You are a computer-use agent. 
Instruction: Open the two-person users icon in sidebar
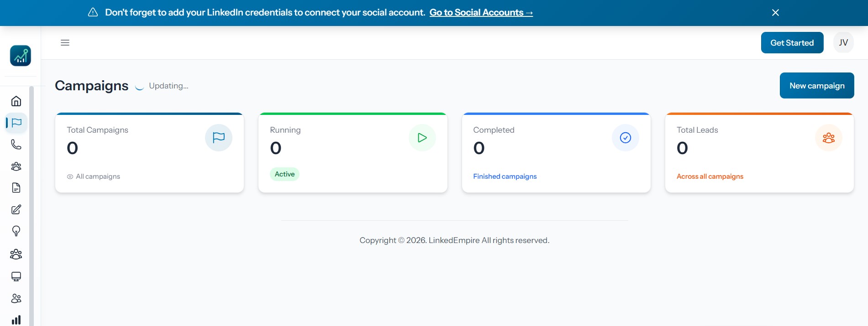click(x=16, y=299)
